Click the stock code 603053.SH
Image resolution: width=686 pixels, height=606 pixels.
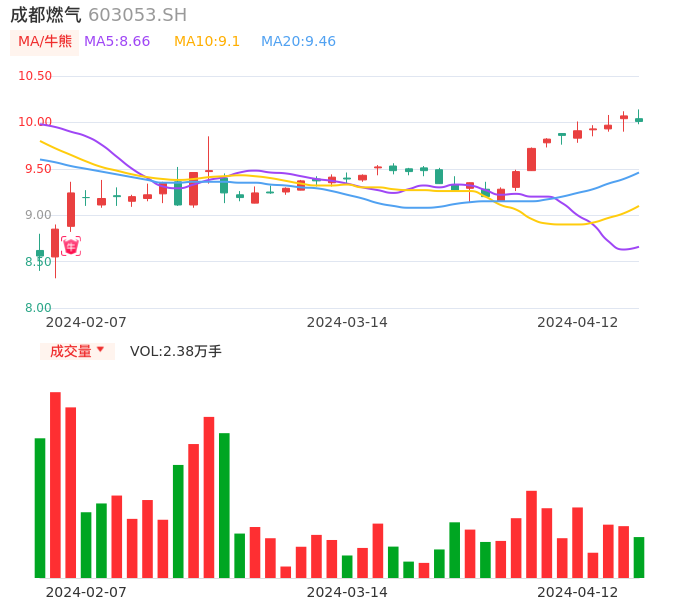click(x=137, y=15)
